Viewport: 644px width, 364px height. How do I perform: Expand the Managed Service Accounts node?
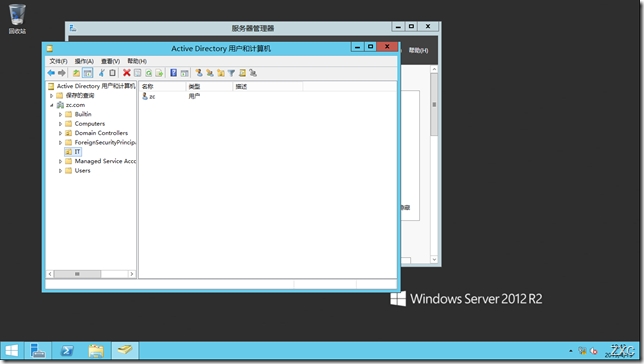(x=60, y=161)
